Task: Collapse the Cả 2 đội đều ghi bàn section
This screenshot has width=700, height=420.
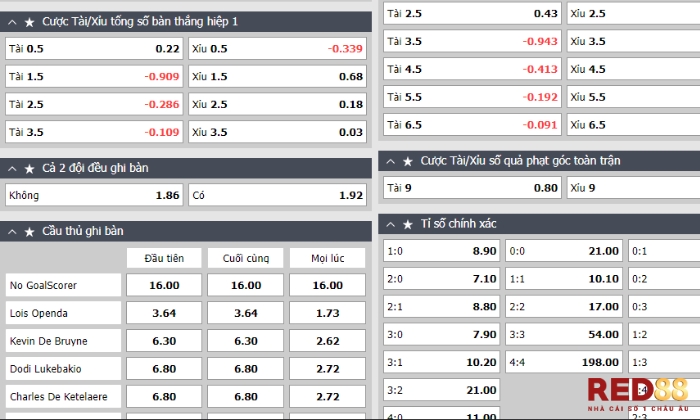Action: [x=12, y=169]
